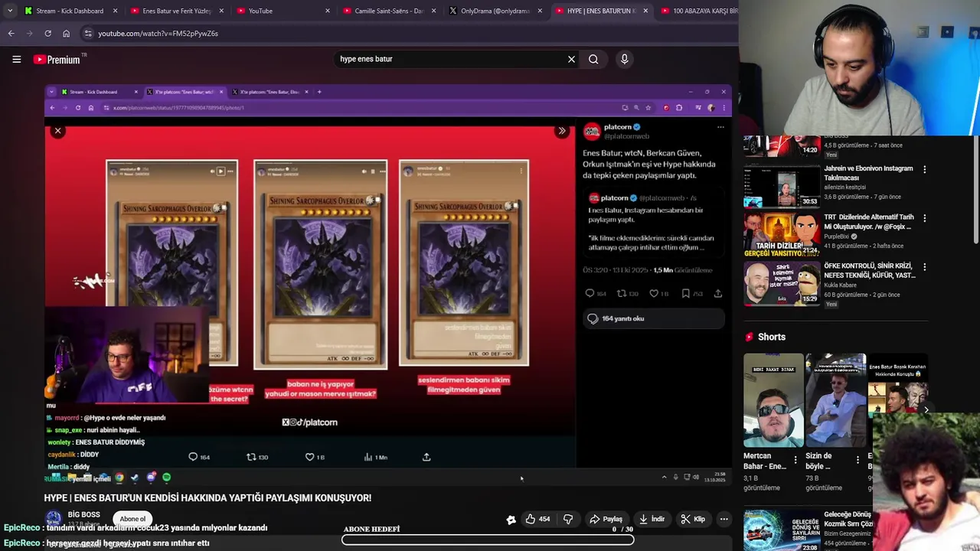This screenshot has width=980, height=551.
Task: Close the OnlyDrama tab
Action: pyautogui.click(x=540, y=11)
